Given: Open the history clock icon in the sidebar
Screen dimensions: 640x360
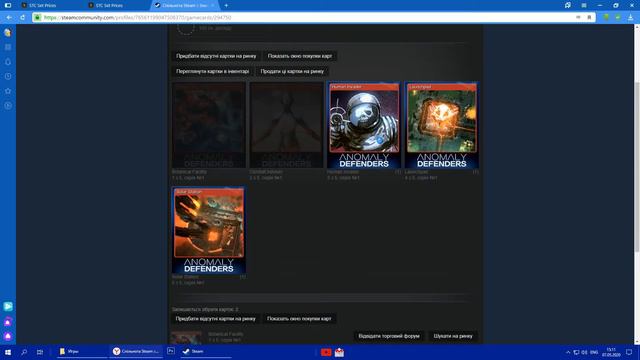Looking at the screenshot, I should click(x=8, y=76).
